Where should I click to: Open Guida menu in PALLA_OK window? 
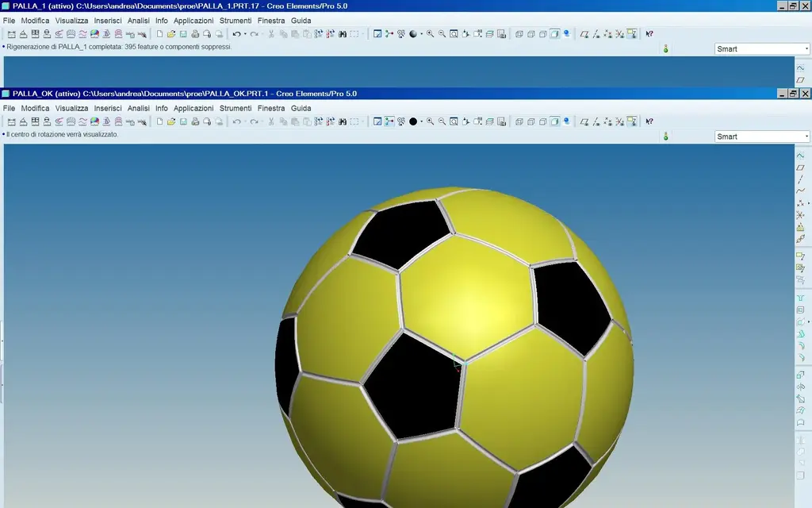pos(301,108)
